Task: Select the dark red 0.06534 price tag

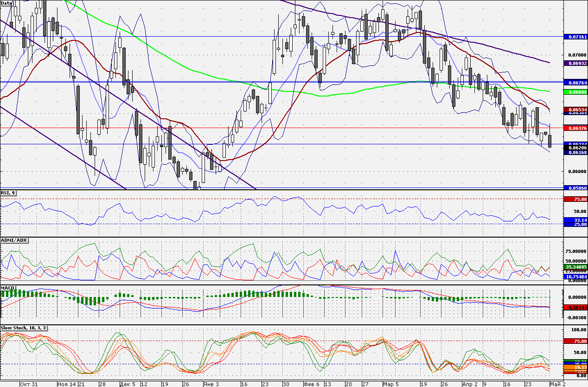Action: [575, 110]
